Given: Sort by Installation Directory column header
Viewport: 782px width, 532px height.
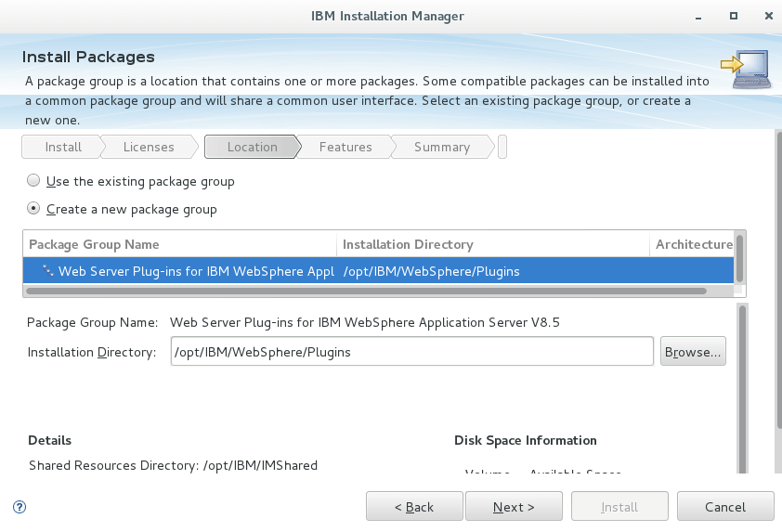Looking at the screenshot, I should pos(493,244).
